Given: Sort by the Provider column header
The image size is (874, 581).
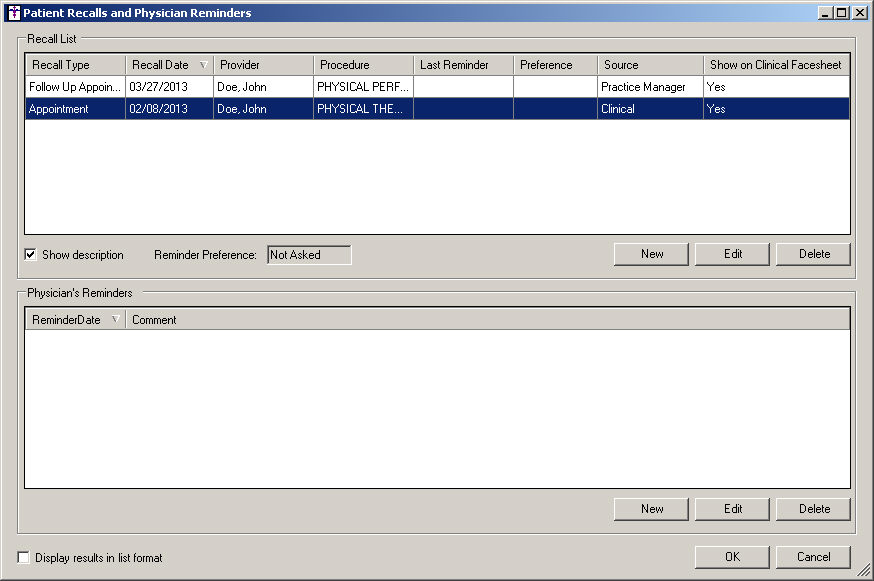Looking at the screenshot, I should 240,65.
